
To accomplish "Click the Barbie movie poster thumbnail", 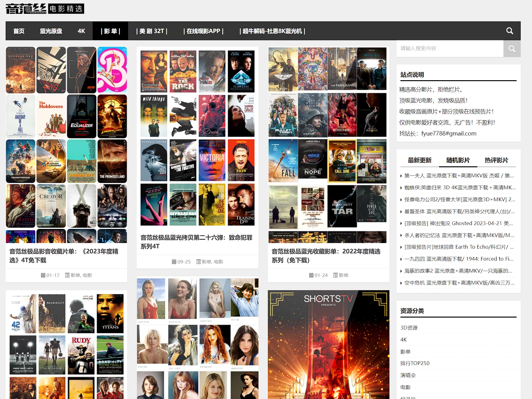I will click(112, 70).
